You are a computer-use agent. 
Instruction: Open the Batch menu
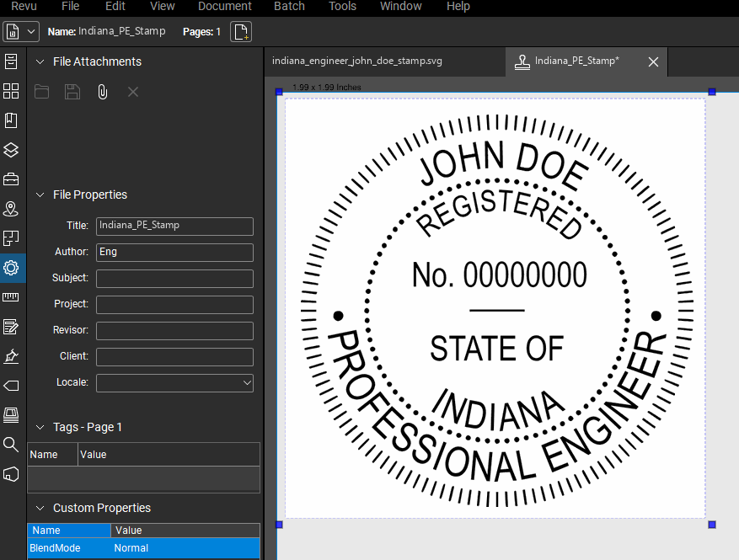click(289, 6)
